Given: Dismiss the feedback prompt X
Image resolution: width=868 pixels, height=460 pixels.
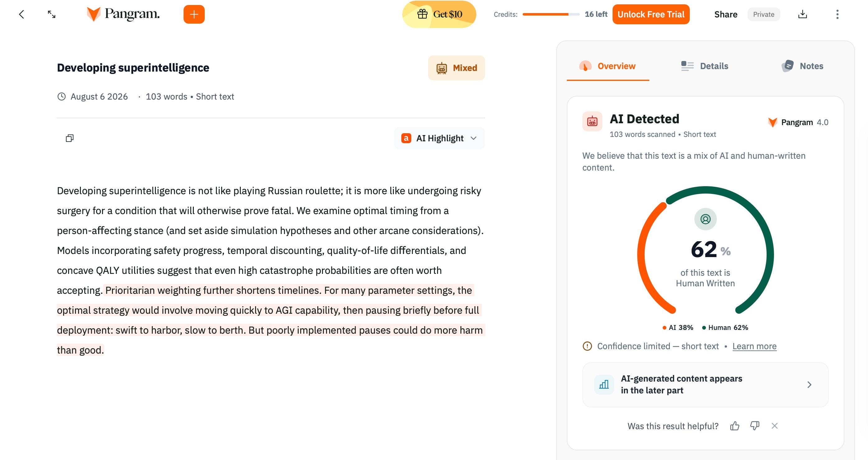Looking at the screenshot, I should 775,426.
